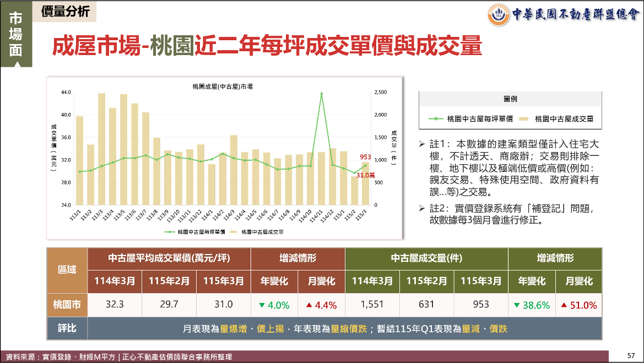Click header 中古屋成交量(件)
Image resolution: width=644 pixels, height=363 pixels.
426,258
